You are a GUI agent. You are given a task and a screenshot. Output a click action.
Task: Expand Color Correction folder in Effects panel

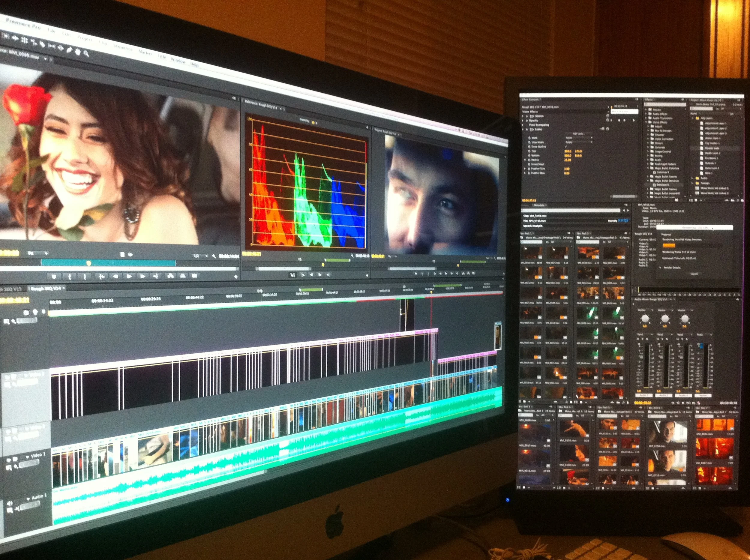648,139
